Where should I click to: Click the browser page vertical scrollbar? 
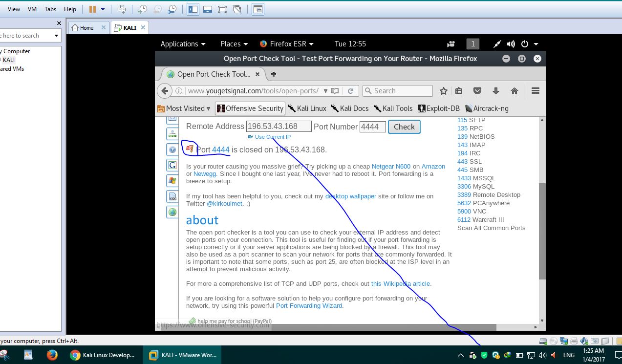click(542, 230)
